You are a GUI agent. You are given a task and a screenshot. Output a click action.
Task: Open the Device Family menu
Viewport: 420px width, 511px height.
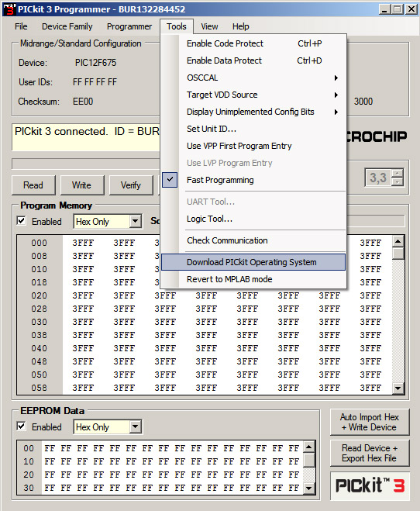click(67, 26)
